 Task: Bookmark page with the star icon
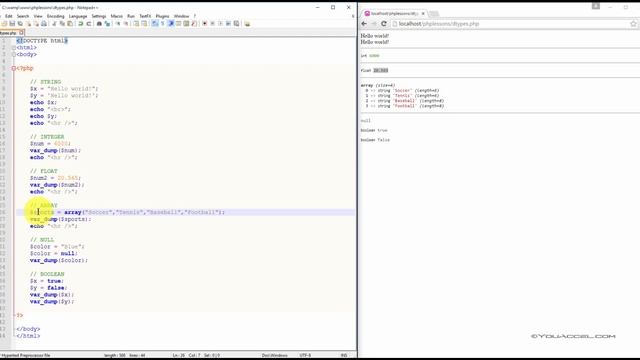633,24
